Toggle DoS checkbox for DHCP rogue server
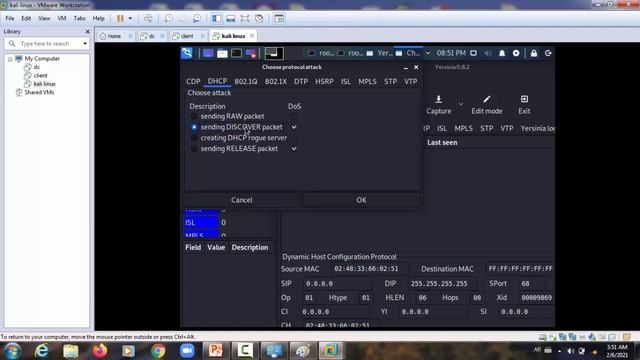 coord(294,138)
